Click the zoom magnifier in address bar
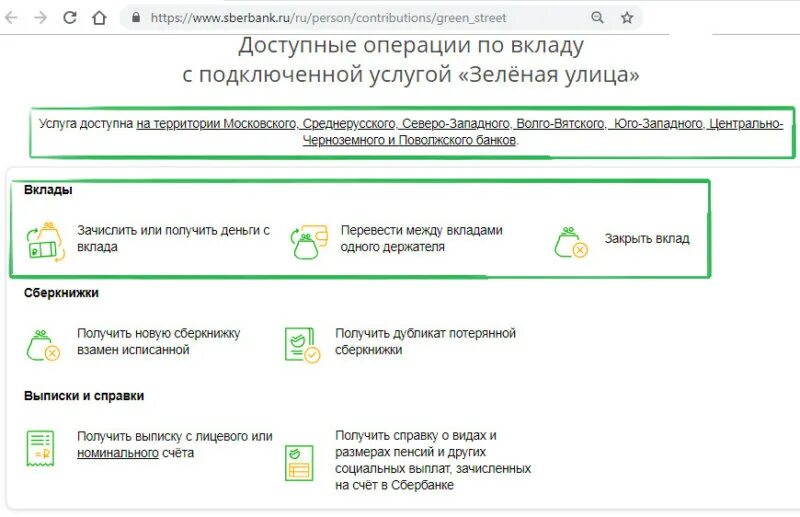Viewport: 800px width, 517px height. pos(597,18)
